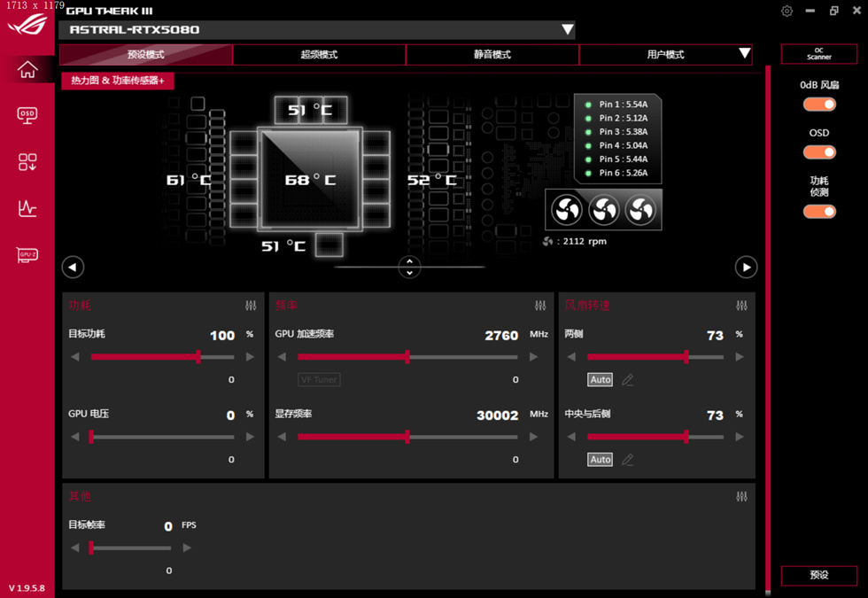Click the ROG logo
This screenshot has width=868, height=598.
27,25
